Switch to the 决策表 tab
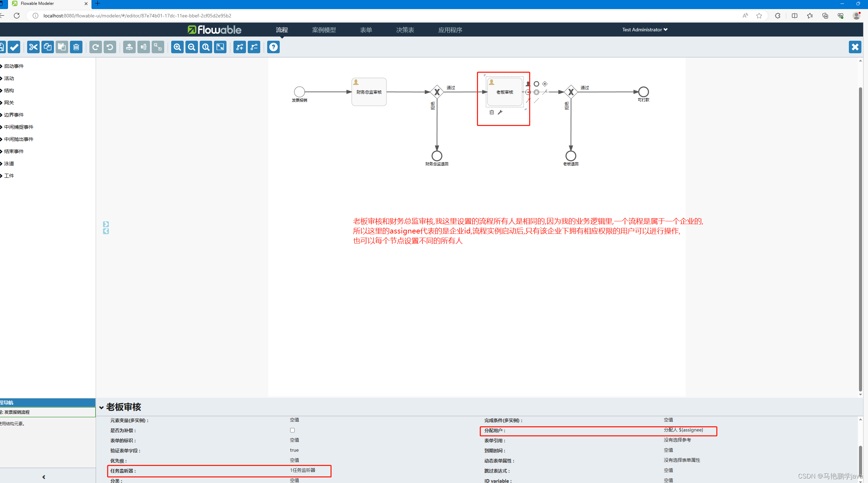The image size is (868, 483). pos(405,30)
